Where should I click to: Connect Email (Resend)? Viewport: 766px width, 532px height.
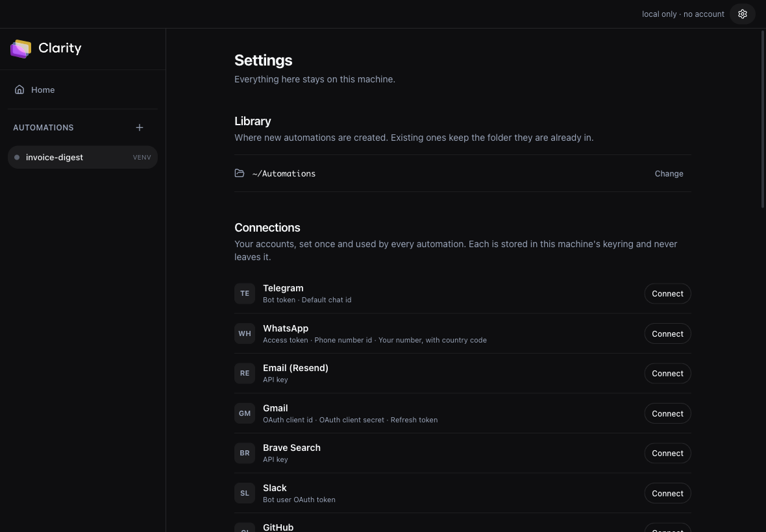tap(667, 374)
